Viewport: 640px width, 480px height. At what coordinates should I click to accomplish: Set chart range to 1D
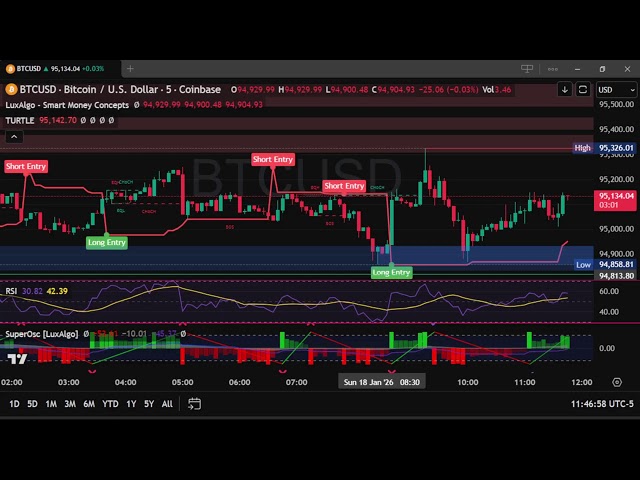(x=14, y=404)
